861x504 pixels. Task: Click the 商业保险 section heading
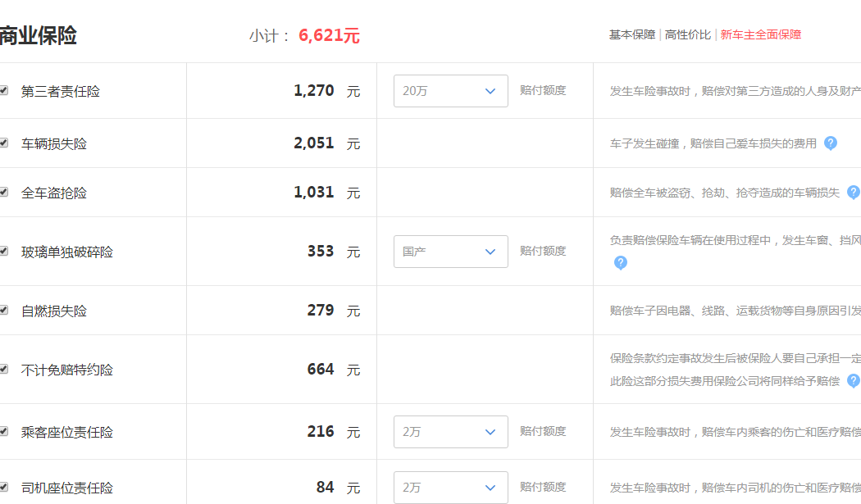39,36
